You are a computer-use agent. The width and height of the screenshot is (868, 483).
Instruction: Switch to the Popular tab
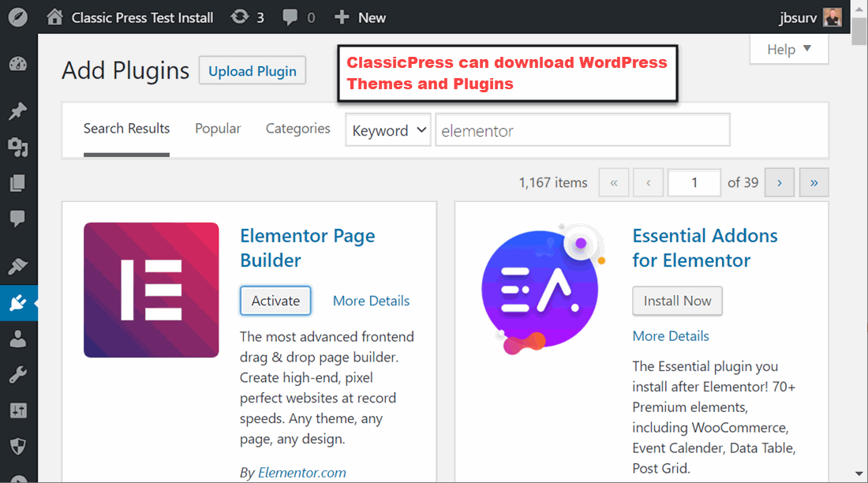click(218, 129)
